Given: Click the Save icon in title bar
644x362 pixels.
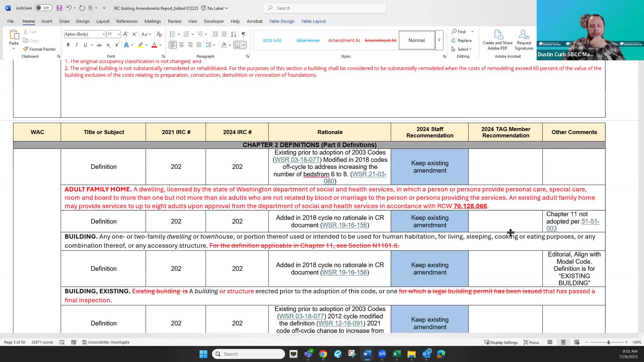Looking at the screenshot, I should click(59, 8).
